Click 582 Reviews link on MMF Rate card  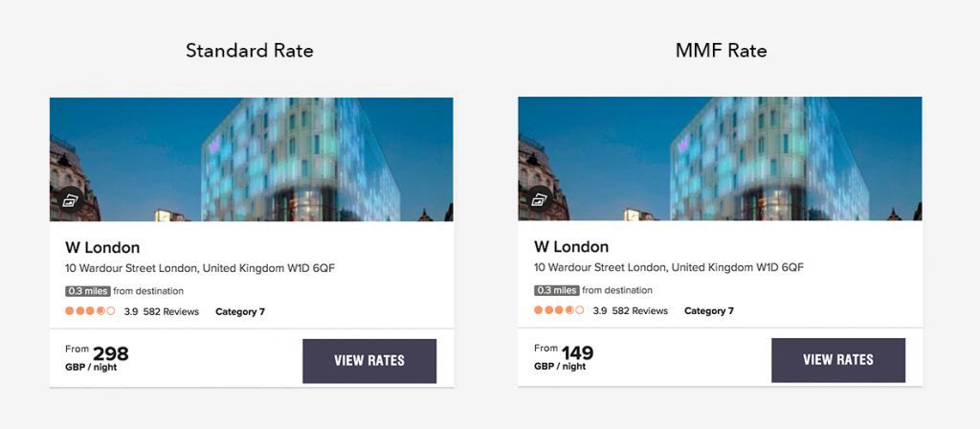pos(639,311)
